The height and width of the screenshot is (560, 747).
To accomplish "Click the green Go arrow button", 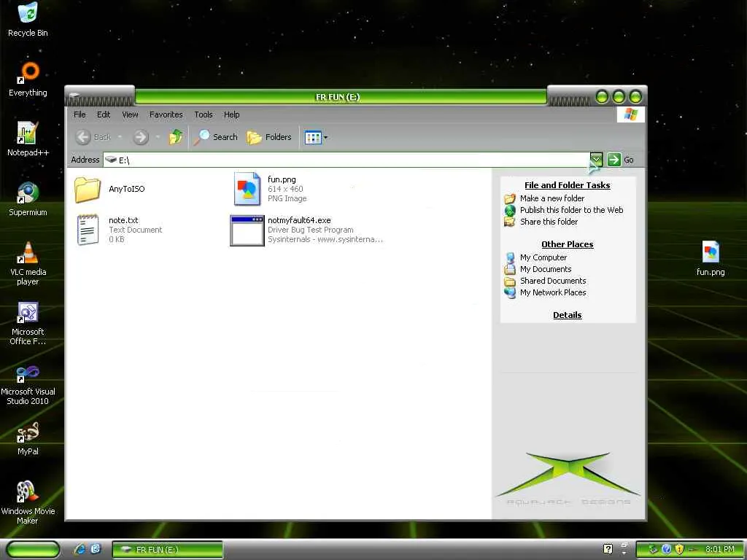I will tap(614, 160).
